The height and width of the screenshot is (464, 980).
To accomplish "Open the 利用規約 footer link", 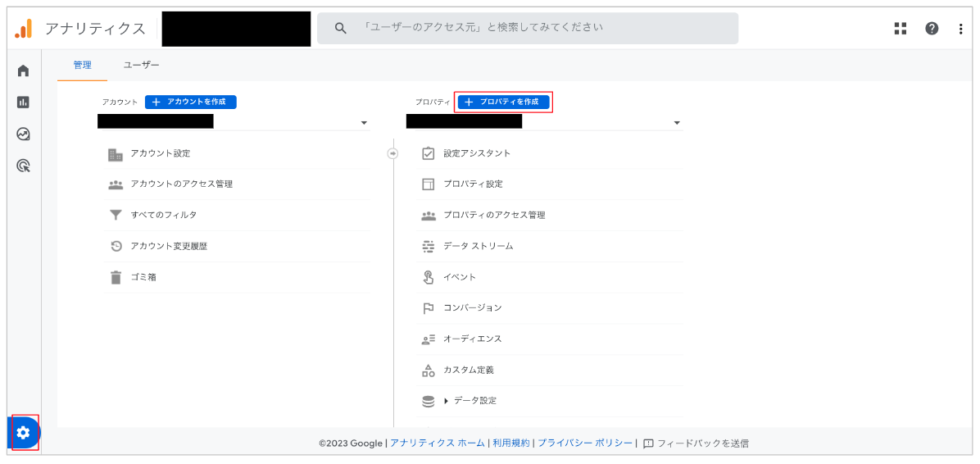I will click(x=510, y=444).
